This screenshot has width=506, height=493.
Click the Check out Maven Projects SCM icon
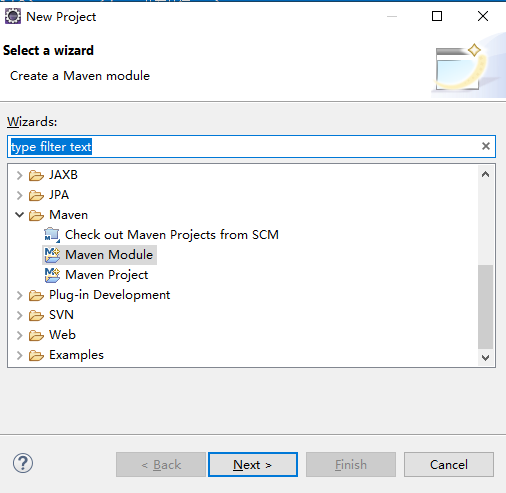point(52,235)
